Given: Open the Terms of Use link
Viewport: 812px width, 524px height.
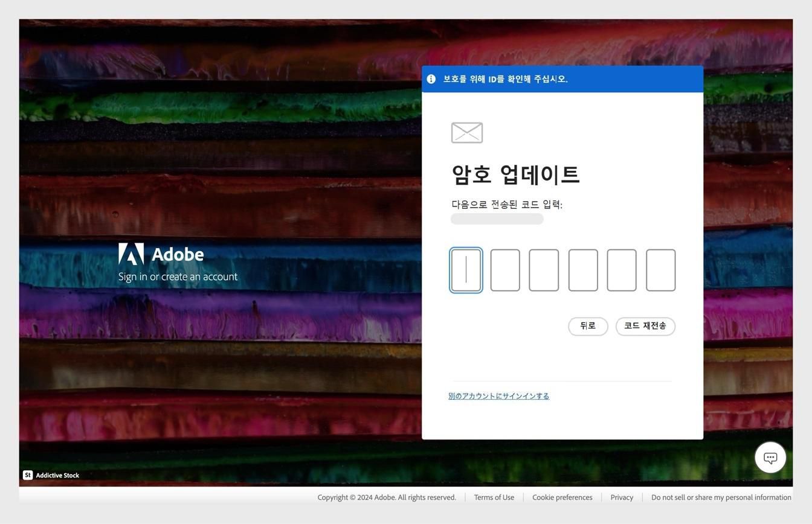Looking at the screenshot, I should (x=494, y=497).
